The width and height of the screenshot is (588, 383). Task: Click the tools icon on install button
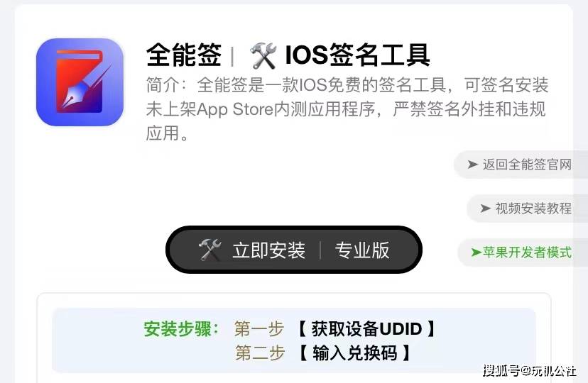pos(210,250)
